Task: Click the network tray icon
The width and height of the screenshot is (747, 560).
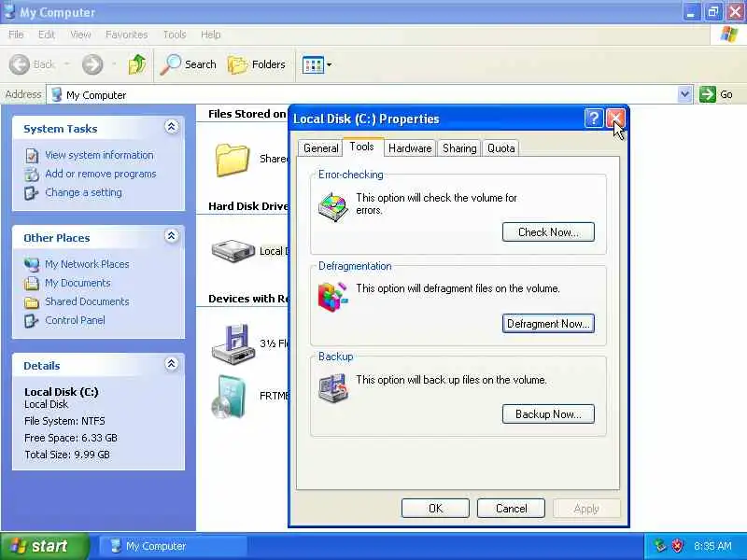Action: 660,546
